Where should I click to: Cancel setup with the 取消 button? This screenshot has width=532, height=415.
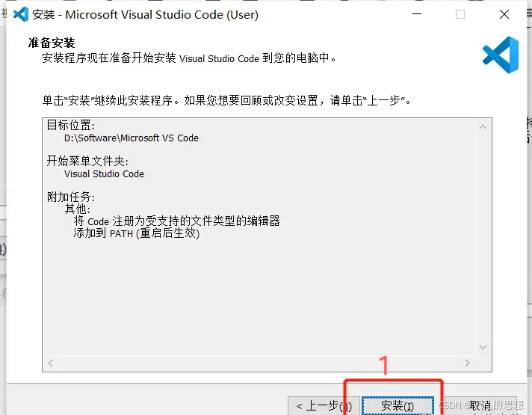click(480, 405)
